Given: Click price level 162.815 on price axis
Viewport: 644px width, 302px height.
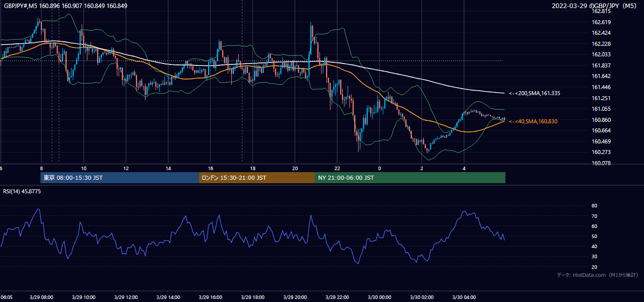Looking at the screenshot, I should (600, 11).
